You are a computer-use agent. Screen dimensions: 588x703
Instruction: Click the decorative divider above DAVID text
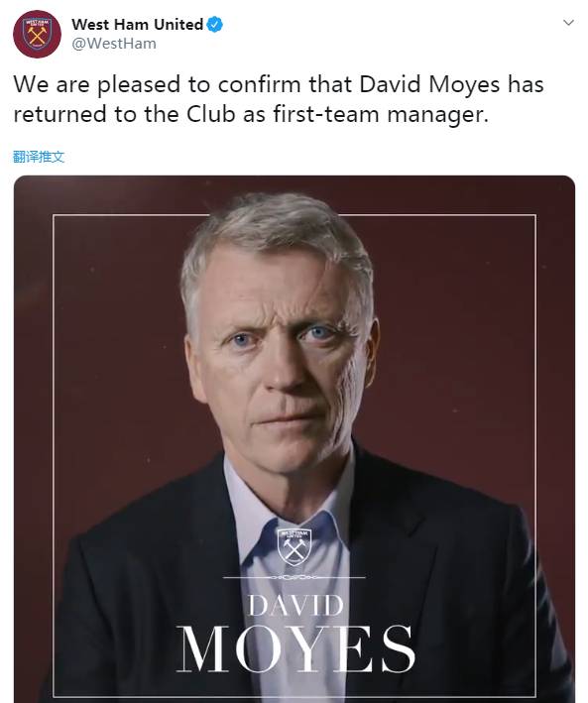294,577
